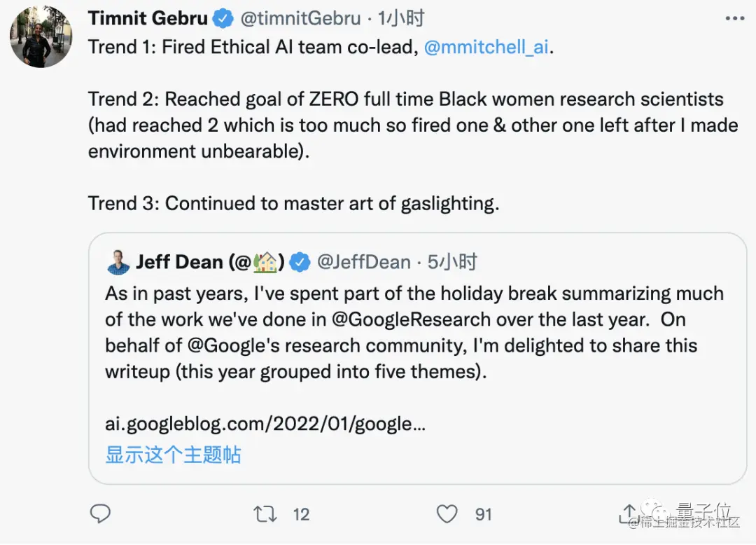This screenshot has height=545, width=756.
Task: View the 12 retweets count
Action: point(301,515)
